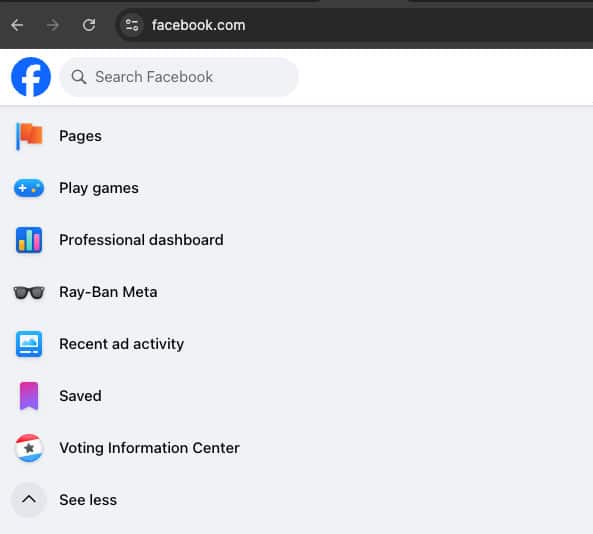Screen dimensions: 593x534
Task: Collapse the list with the See less chevron
Action: tap(29, 500)
